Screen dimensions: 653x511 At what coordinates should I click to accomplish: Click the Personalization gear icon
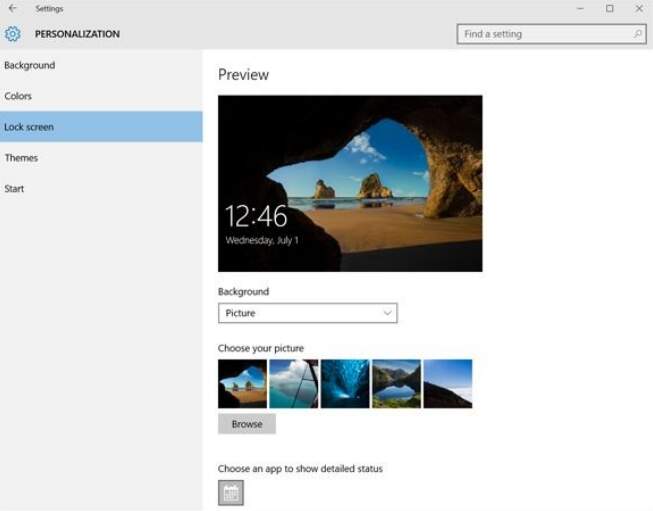click(x=12, y=34)
